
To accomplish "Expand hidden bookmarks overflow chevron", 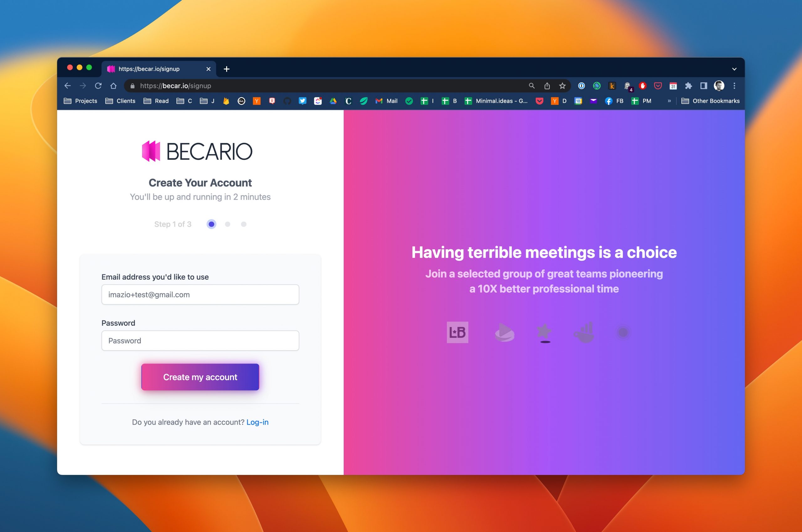I will coord(669,101).
